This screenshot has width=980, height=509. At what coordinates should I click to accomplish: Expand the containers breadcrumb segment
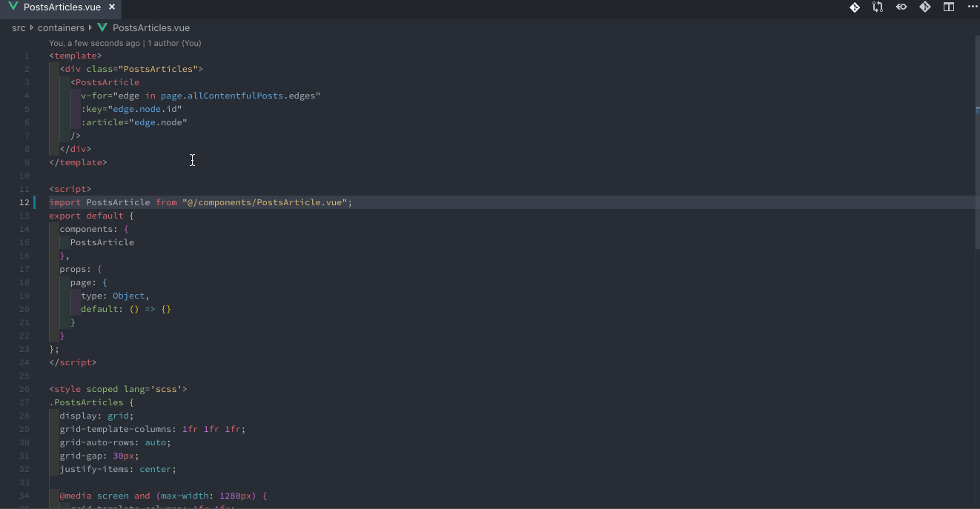tap(61, 28)
